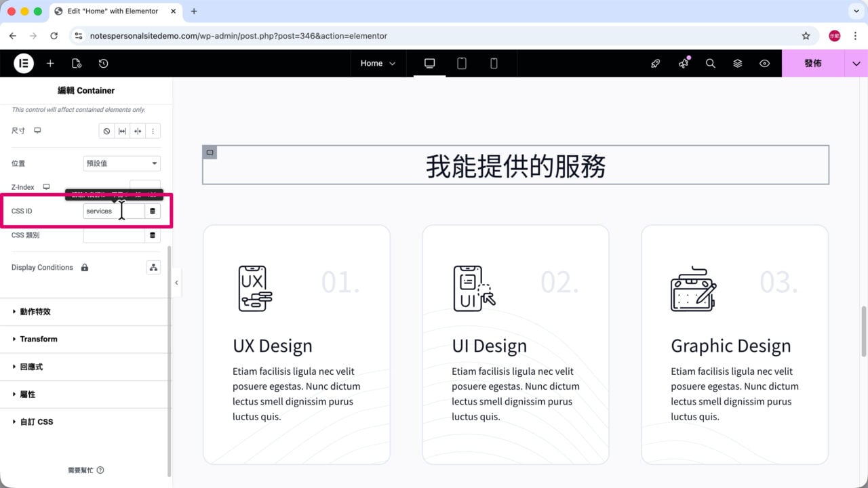Click the Graphic Design tablet icon graphic
Screen dimensions: 868x488
(x=693, y=289)
